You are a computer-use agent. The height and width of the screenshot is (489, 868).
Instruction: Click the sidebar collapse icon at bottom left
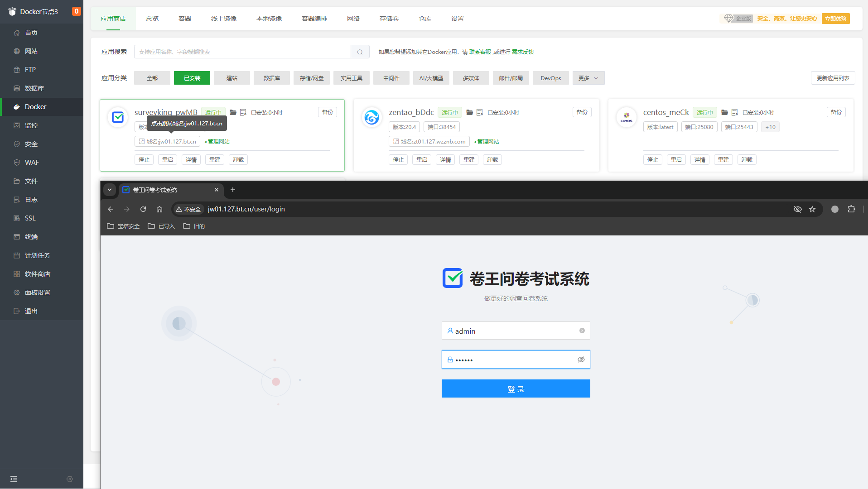click(14, 479)
